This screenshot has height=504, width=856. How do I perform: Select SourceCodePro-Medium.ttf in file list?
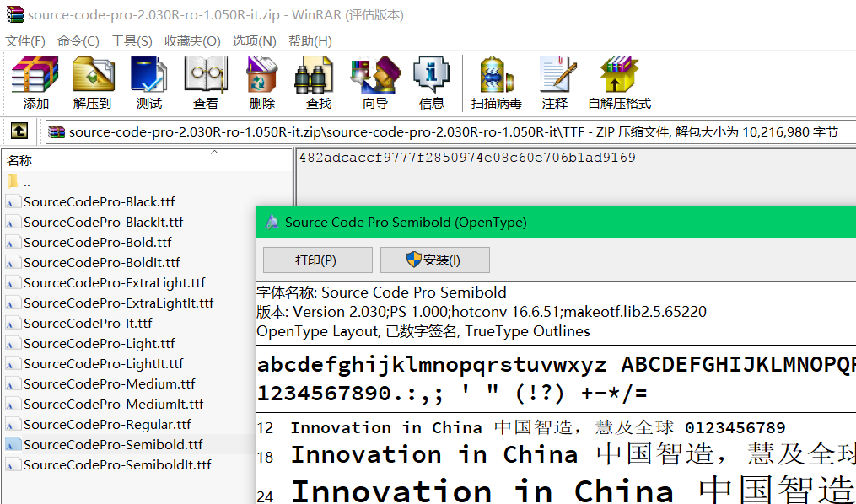(109, 383)
